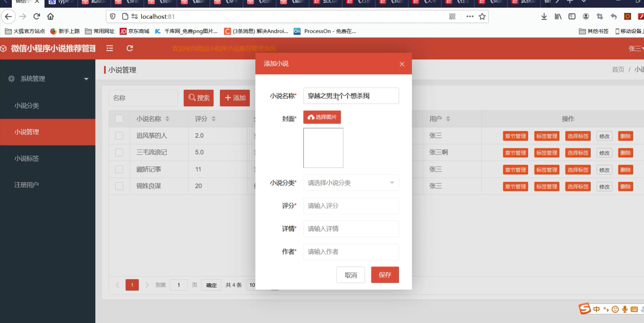Click 确定 pagination confirm button
Viewport: 644px width, 323px height.
[211, 285]
